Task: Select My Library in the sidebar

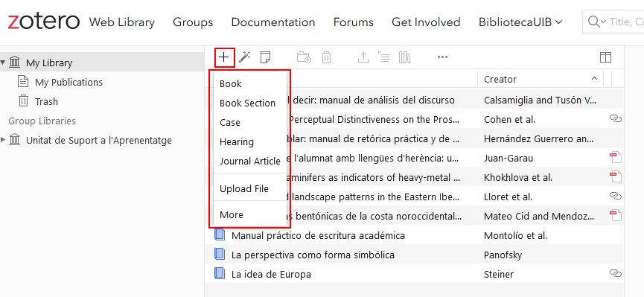Action: pos(102,63)
